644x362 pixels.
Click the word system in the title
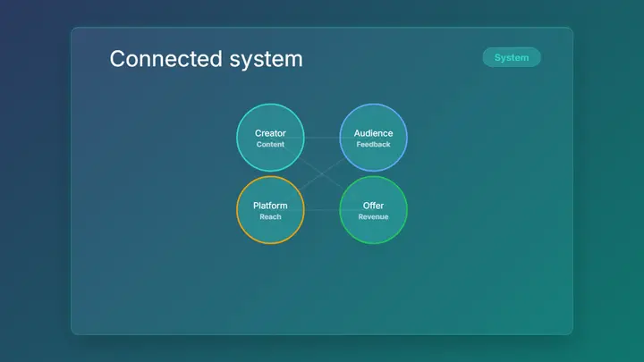click(x=267, y=61)
